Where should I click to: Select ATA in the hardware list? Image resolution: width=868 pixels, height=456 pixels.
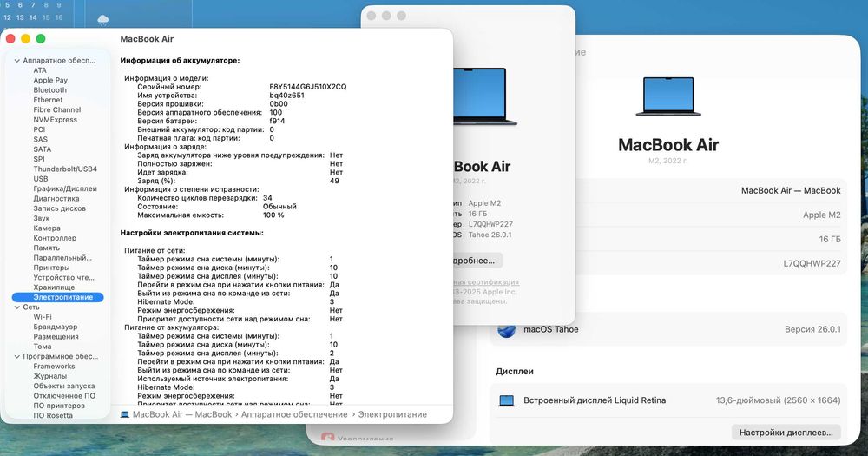(x=40, y=70)
